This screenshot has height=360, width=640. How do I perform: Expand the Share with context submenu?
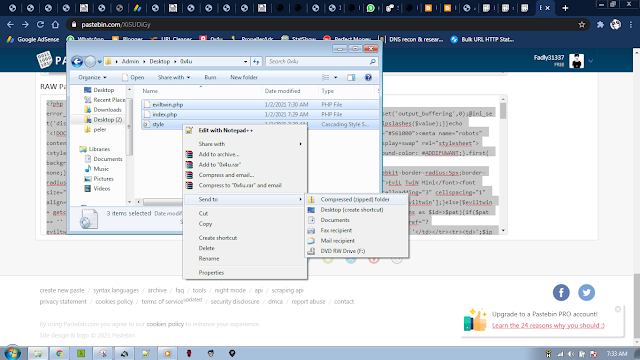pos(245,144)
